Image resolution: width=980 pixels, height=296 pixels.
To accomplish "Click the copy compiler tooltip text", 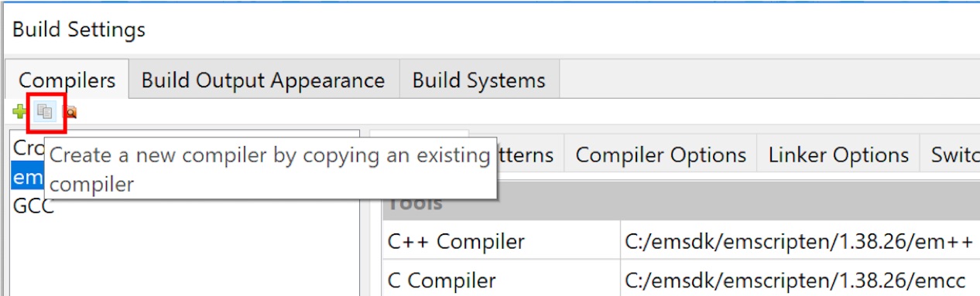I will pos(270,170).
